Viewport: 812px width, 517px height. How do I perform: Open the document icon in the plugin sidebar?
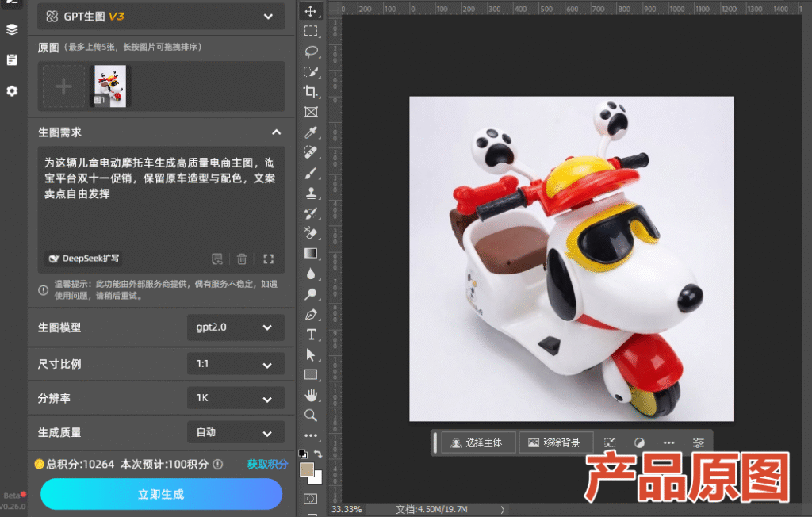tap(12, 60)
